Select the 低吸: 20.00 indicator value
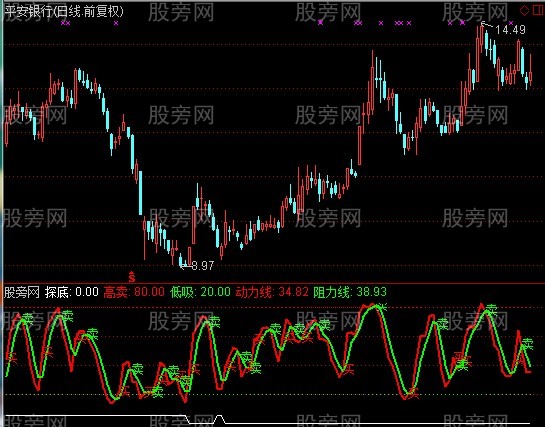Screen dimensions: 545x427 (x=200, y=292)
